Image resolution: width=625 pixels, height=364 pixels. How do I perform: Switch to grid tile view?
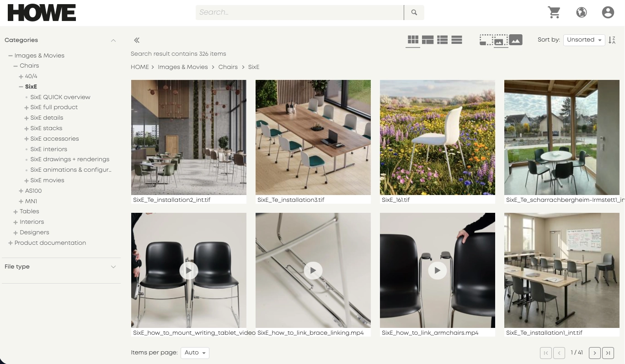coord(413,40)
